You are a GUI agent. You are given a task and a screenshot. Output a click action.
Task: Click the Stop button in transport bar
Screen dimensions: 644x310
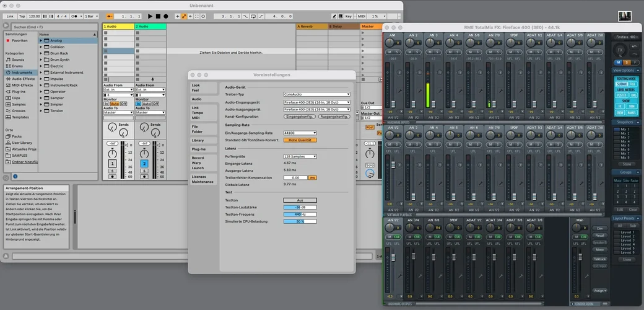tap(158, 16)
